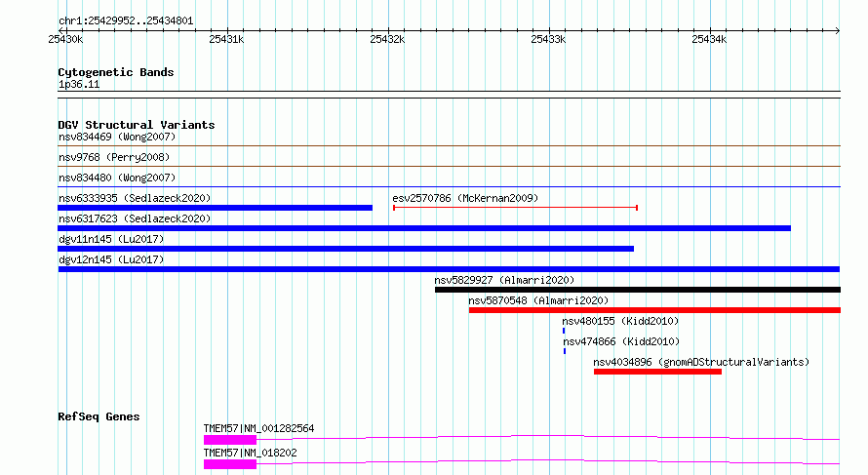Image resolution: width=868 pixels, height=475 pixels.
Task: Click the 25431k ruler position
Action: (226, 39)
